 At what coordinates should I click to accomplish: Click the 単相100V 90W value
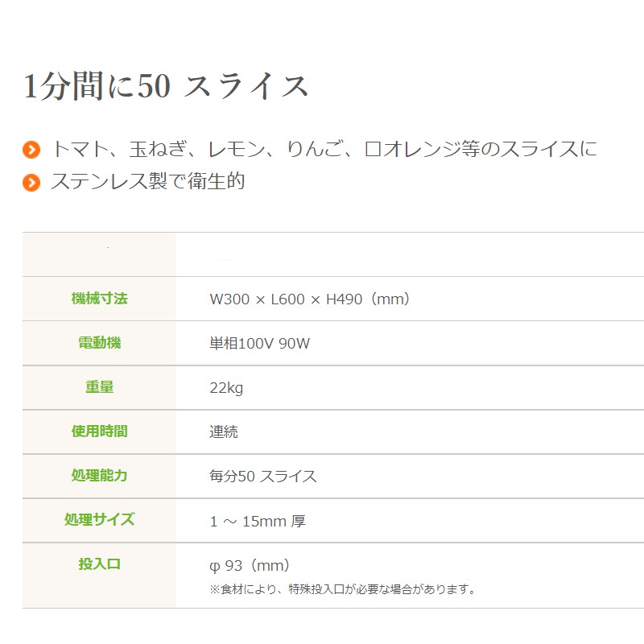tap(259, 343)
